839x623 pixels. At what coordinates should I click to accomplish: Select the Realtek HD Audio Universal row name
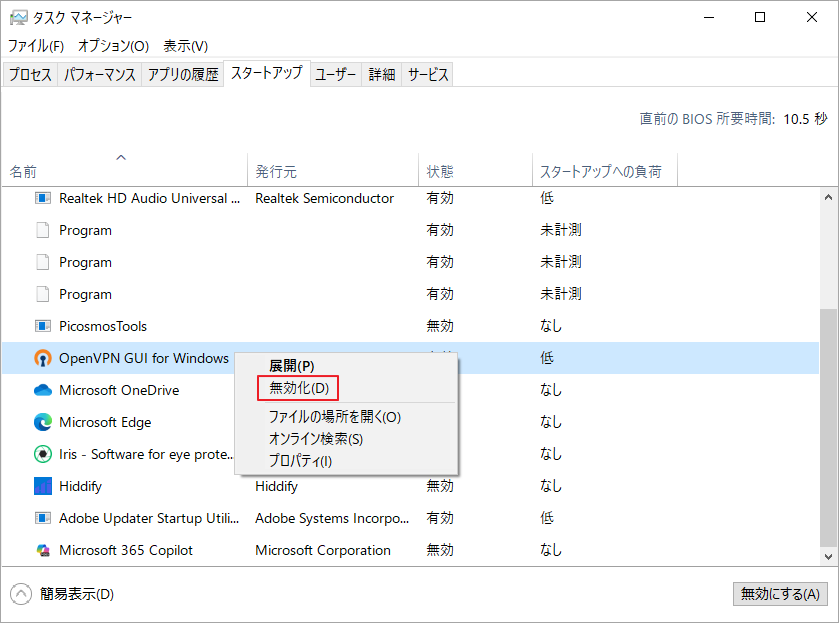click(149, 198)
